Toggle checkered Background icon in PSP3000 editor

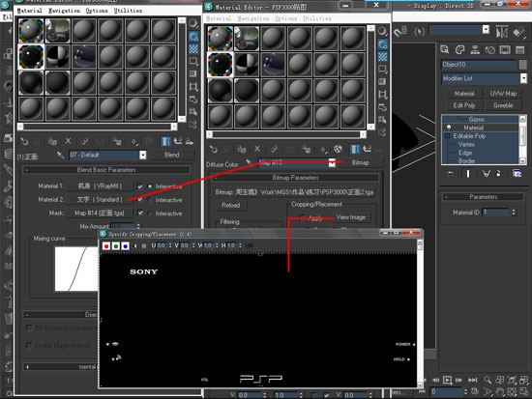point(383,57)
